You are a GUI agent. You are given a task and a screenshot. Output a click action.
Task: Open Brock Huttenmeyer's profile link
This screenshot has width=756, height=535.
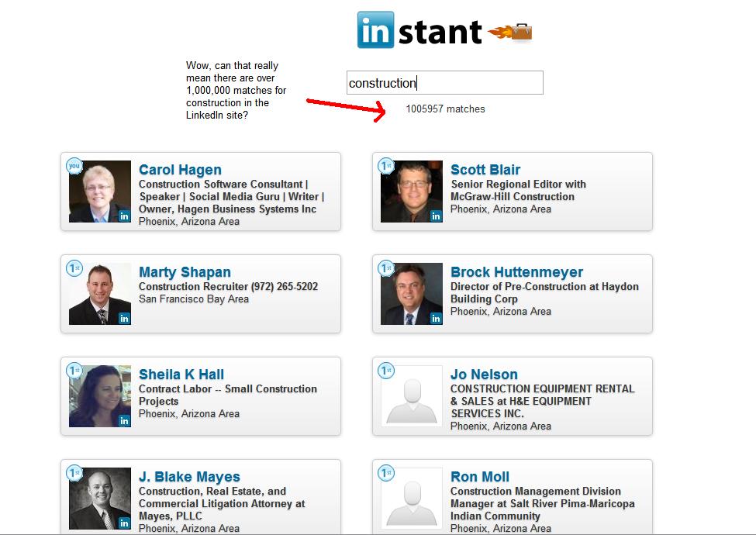[517, 272]
